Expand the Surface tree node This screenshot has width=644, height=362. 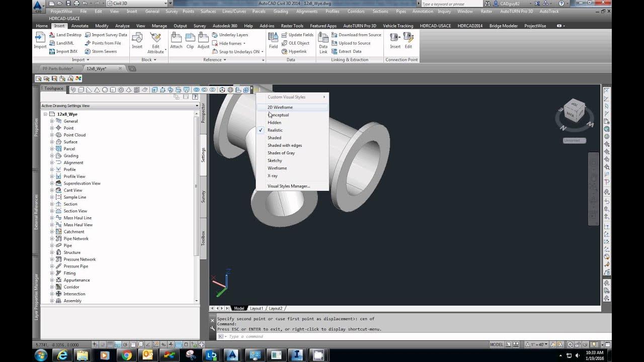52,142
